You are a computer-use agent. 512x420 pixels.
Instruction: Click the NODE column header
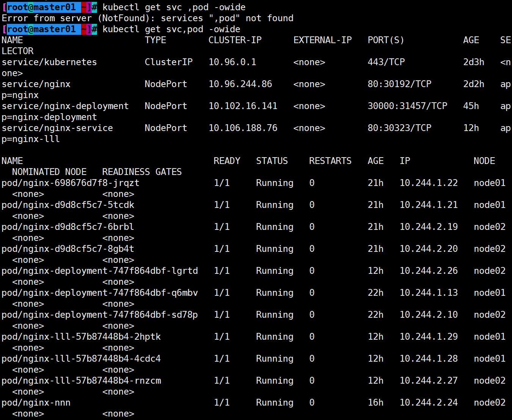484,161
